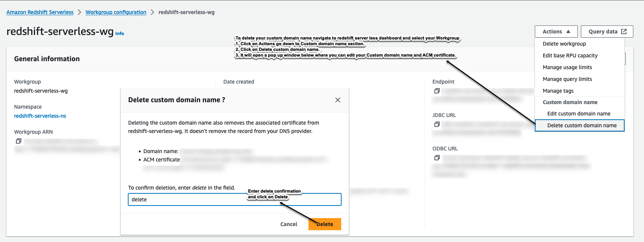644x242 pixels.
Task: Copy the ODBC URL
Action: pyautogui.click(x=437, y=158)
